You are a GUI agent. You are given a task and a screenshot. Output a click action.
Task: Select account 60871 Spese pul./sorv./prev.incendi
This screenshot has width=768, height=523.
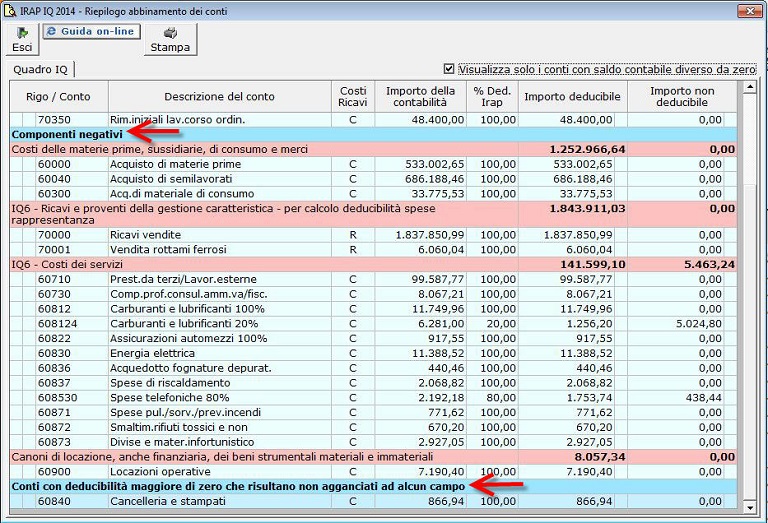click(x=373, y=412)
